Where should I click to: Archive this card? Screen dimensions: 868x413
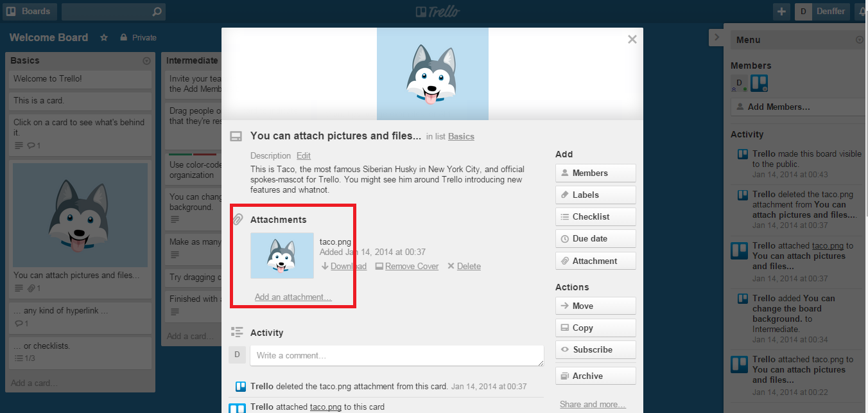[x=596, y=376]
